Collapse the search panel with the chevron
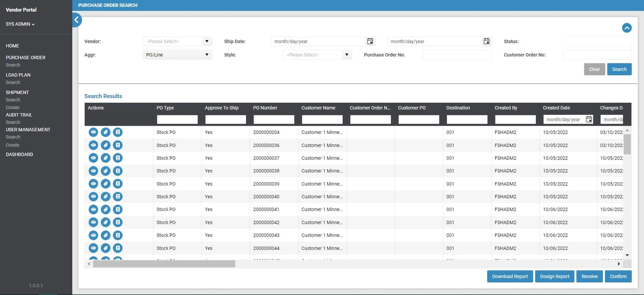644x295 pixels. (626, 27)
